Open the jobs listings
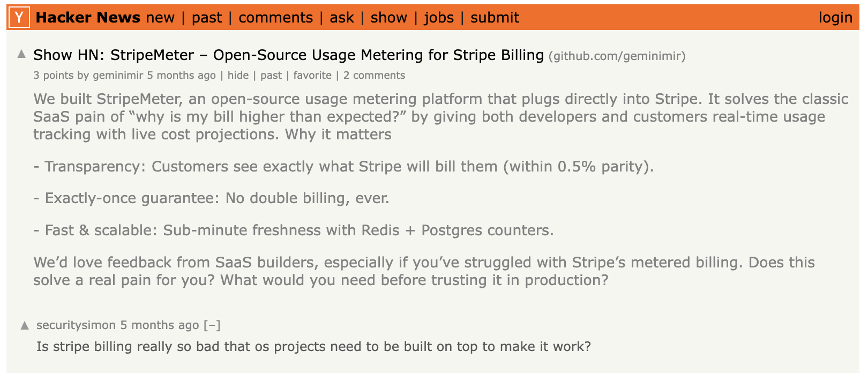 (439, 17)
